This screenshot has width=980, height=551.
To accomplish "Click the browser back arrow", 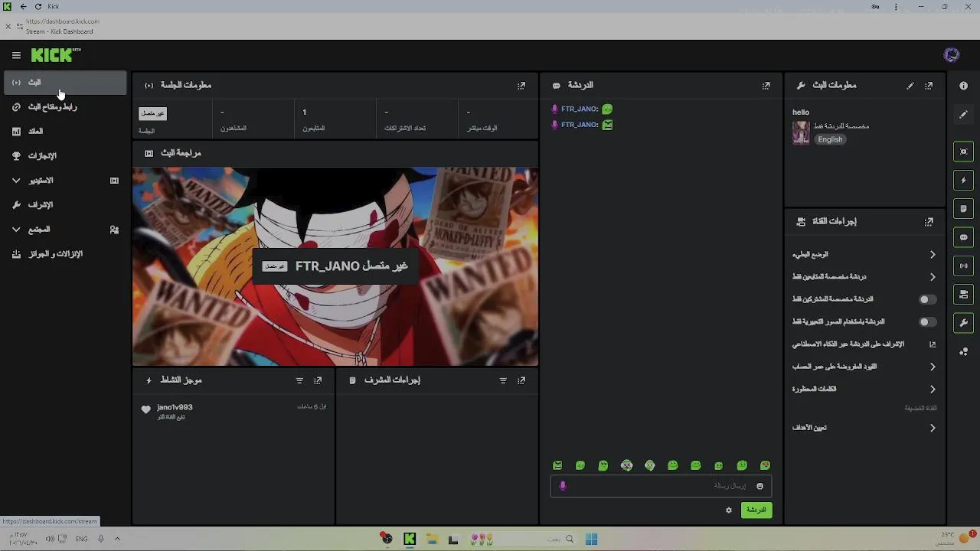I will tap(23, 6).
